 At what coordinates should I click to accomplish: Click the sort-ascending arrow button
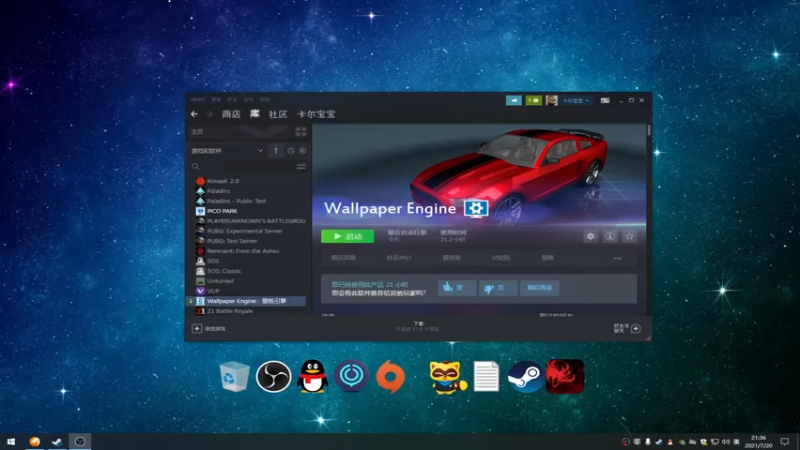point(276,151)
